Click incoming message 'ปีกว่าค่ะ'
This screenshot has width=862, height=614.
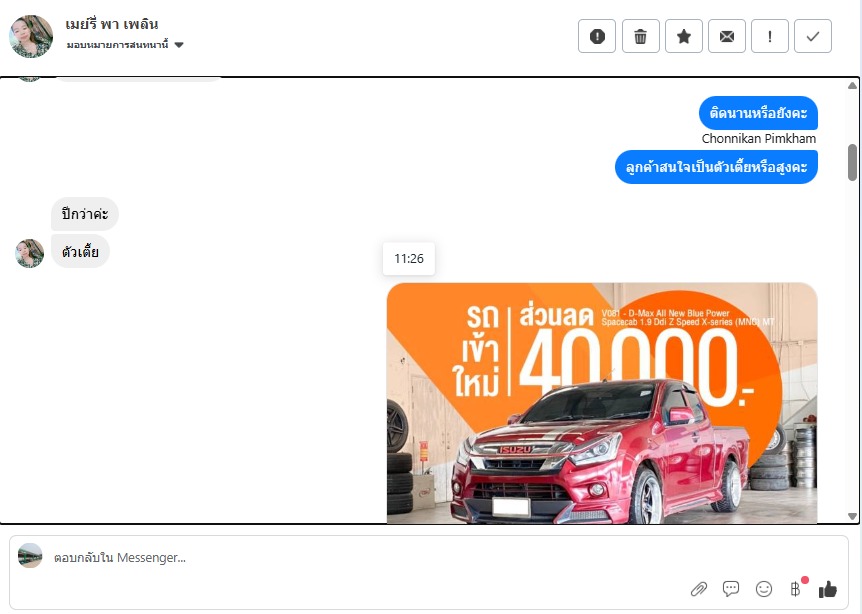[85, 214]
